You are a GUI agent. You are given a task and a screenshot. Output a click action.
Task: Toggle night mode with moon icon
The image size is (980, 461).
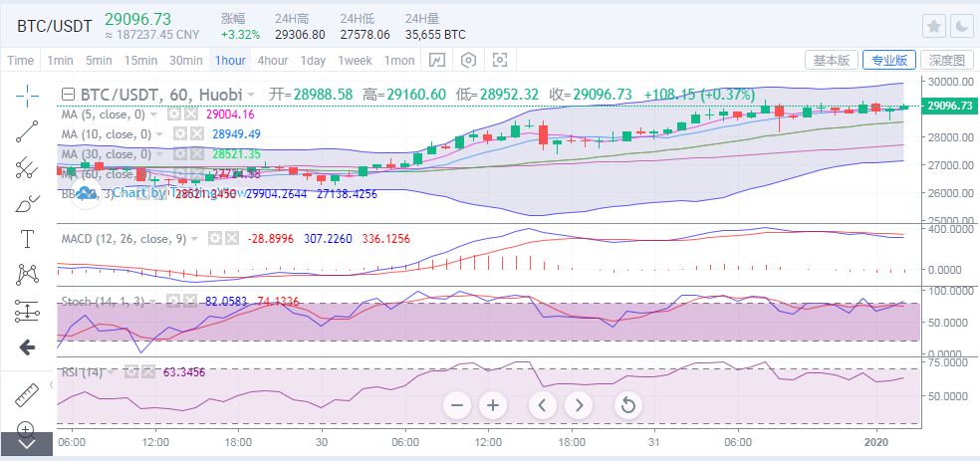(961, 26)
